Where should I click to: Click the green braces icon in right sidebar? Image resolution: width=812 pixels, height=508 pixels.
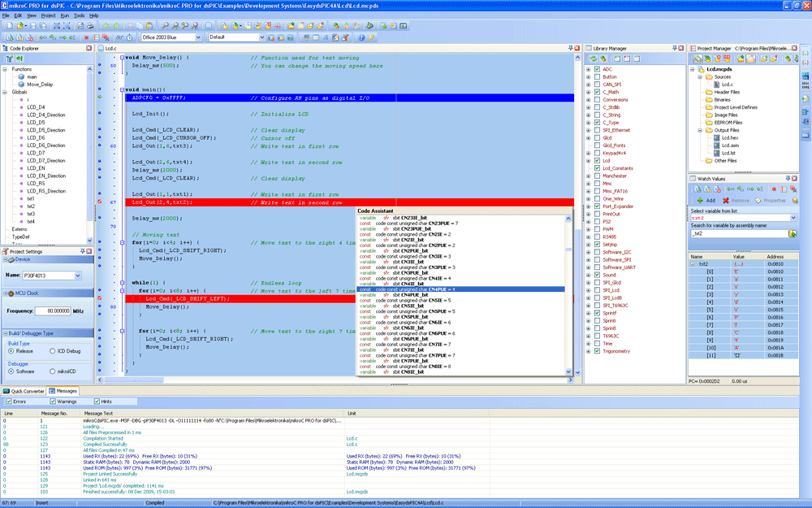tap(806, 54)
